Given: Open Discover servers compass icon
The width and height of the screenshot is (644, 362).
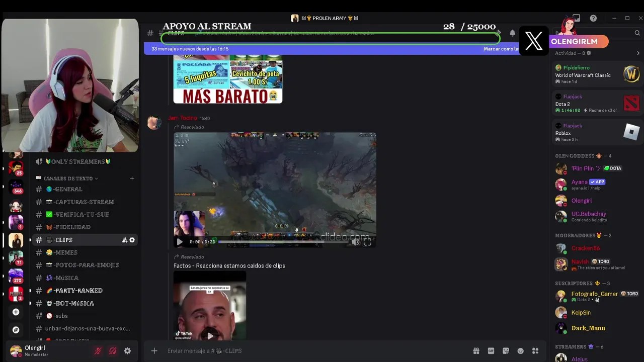Looking at the screenshot, I should [x=16, y=330].
